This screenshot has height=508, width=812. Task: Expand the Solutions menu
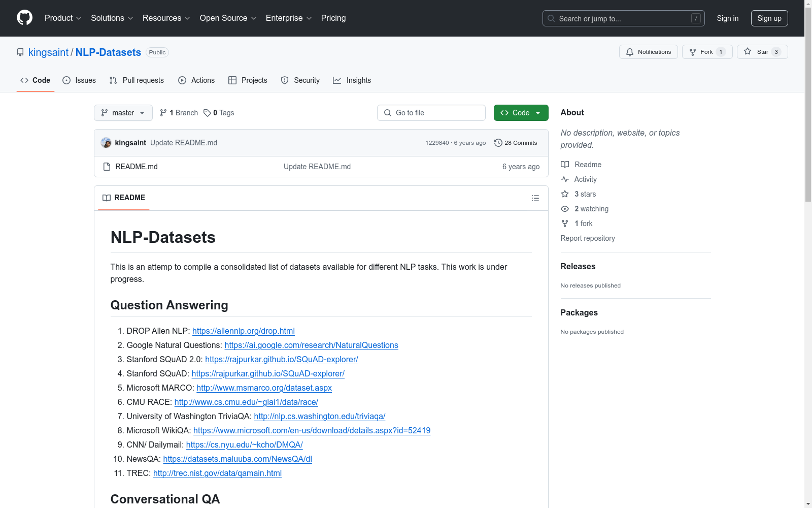tap(112, 18)
